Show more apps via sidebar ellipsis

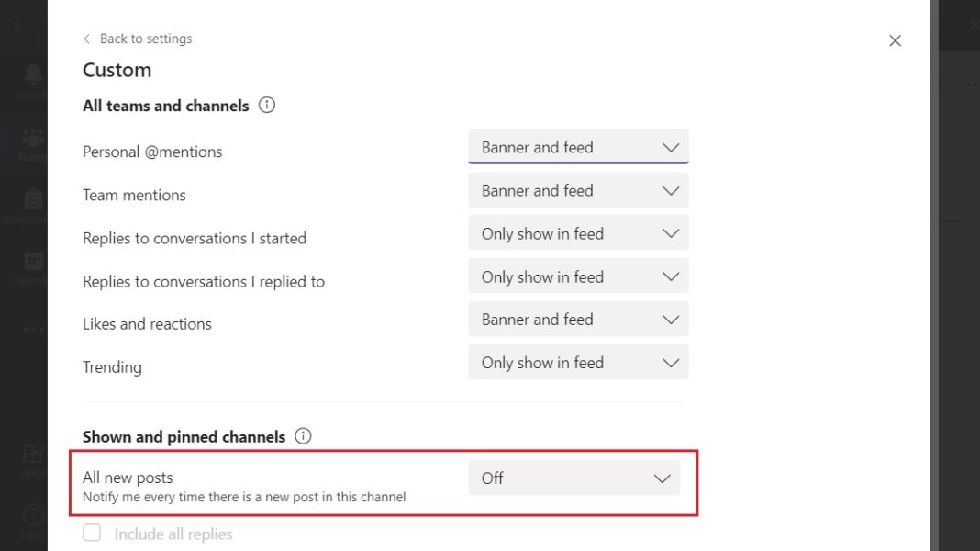tap(32, 329)
